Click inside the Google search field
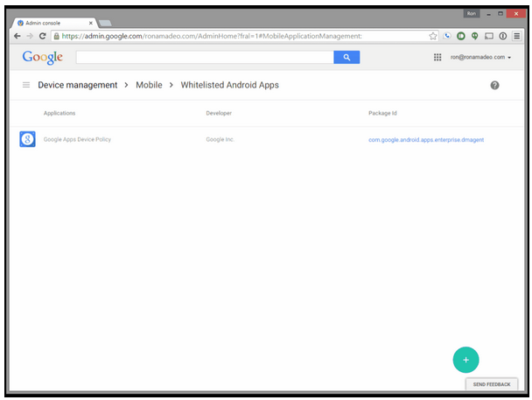532x400 pixels. (205, 58)
